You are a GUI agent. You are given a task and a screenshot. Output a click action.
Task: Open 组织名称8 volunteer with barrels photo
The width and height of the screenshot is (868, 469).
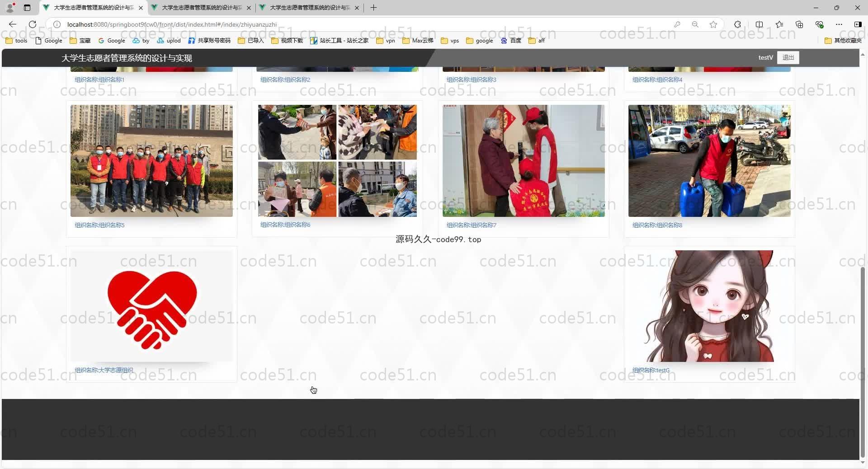click(x=709, y=161)
